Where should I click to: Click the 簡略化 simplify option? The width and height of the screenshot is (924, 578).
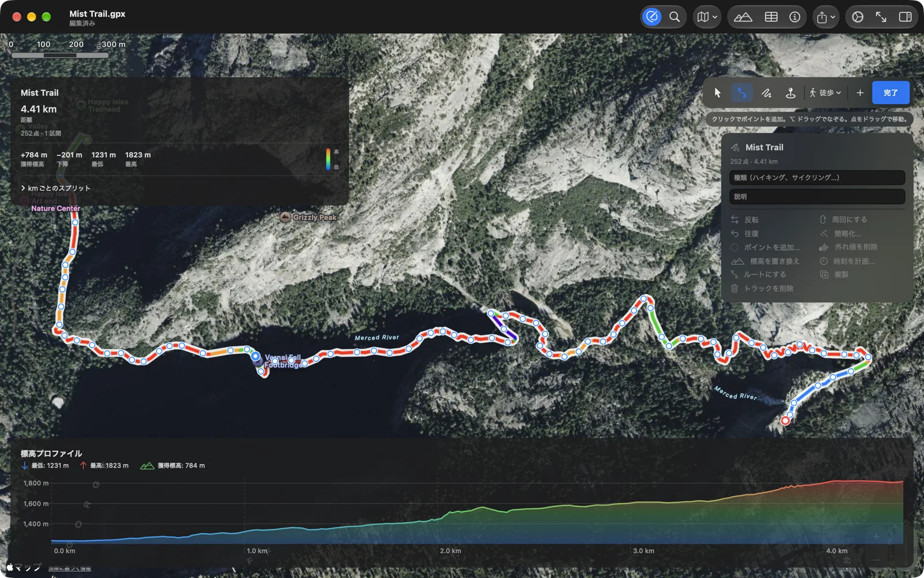pos(840,234)
